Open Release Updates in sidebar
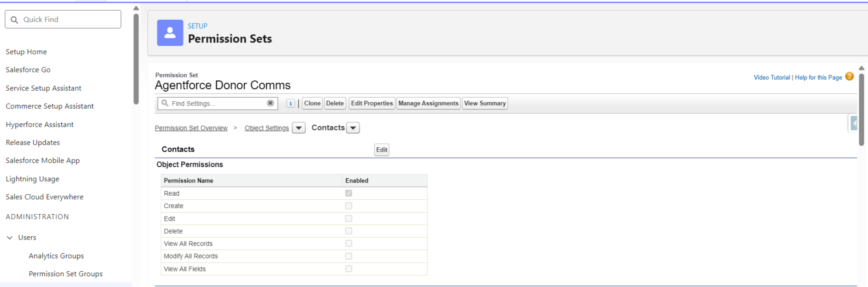The image size is (868, 287). pyautogui.click(x=33, y=142)
